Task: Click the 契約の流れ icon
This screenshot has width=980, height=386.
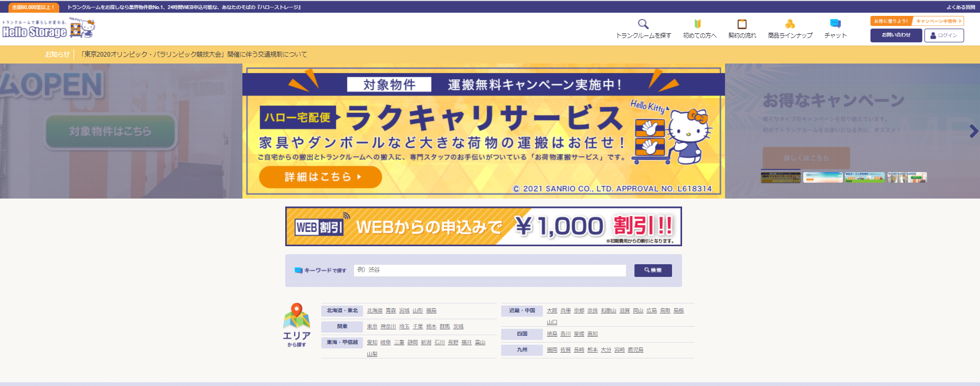Action: pyautogui.click(x=742, y=24)
